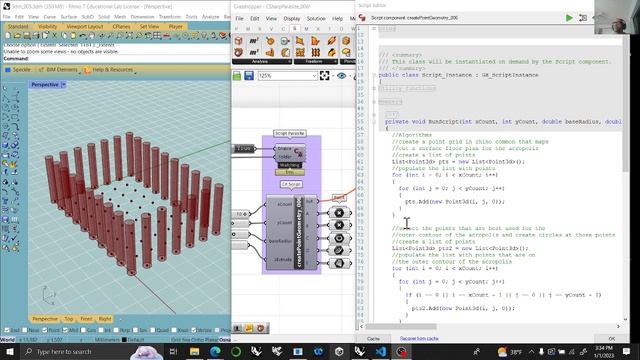
Task: Toggle the Mid osnap checkbox
Action: 65,330
